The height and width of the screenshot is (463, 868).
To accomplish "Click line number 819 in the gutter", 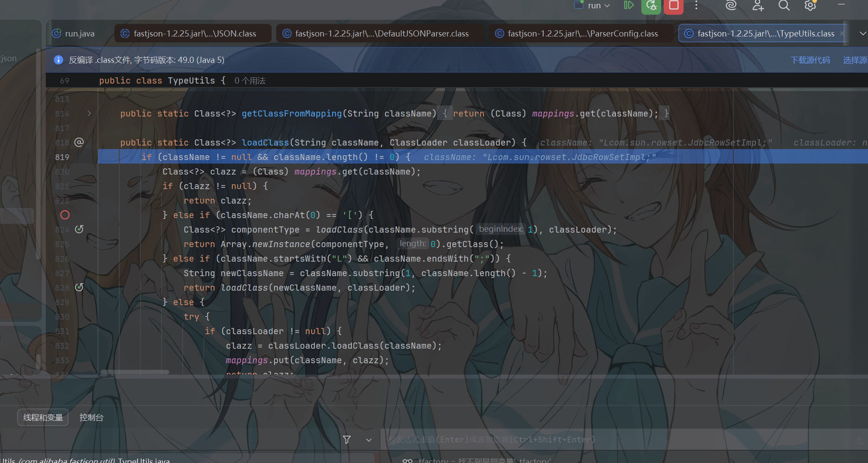I will [x=62, y=157].
